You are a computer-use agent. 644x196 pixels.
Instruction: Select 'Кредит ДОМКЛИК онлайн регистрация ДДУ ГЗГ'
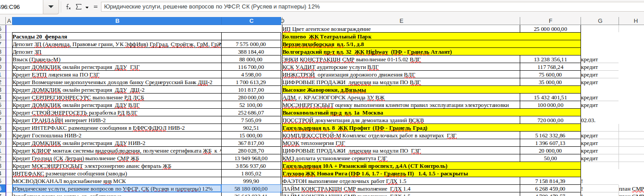(x=117, y=67)
